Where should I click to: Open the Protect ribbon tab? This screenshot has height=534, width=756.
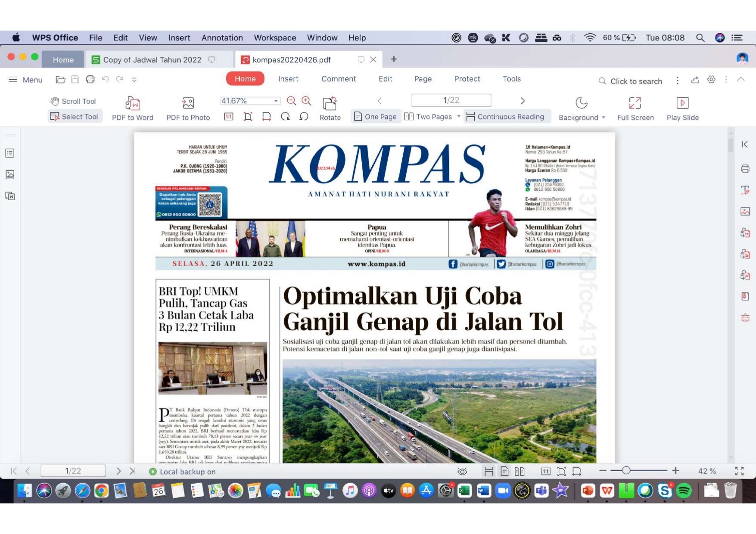467,79
